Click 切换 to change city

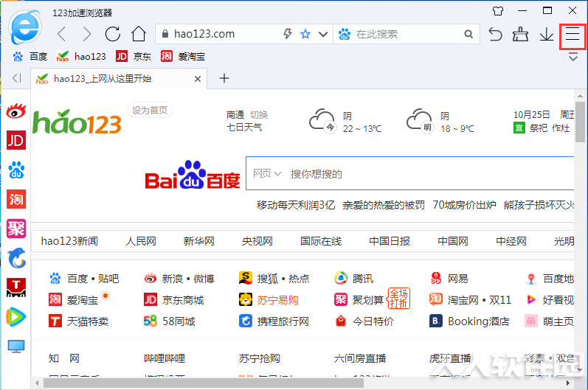point(259,114)
